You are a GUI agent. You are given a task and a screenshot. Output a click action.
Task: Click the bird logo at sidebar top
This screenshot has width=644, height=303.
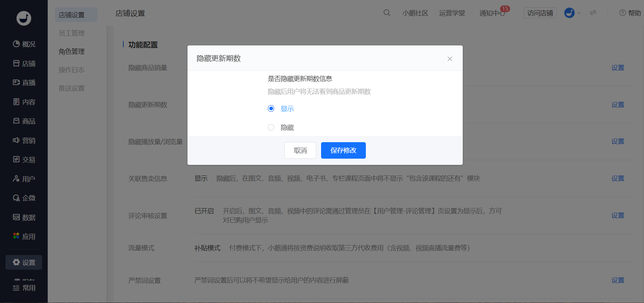[24, 18]
